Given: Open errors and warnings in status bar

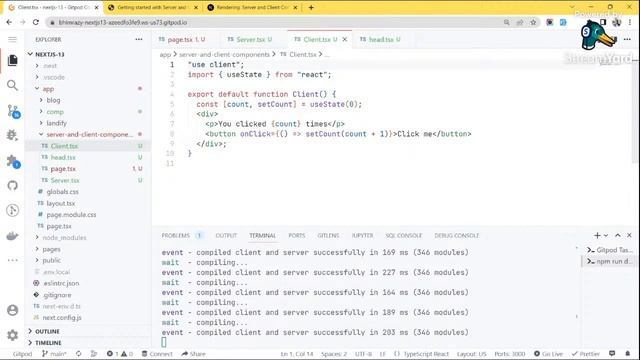Looking at the screenshot, I should (x=120, y=353).
